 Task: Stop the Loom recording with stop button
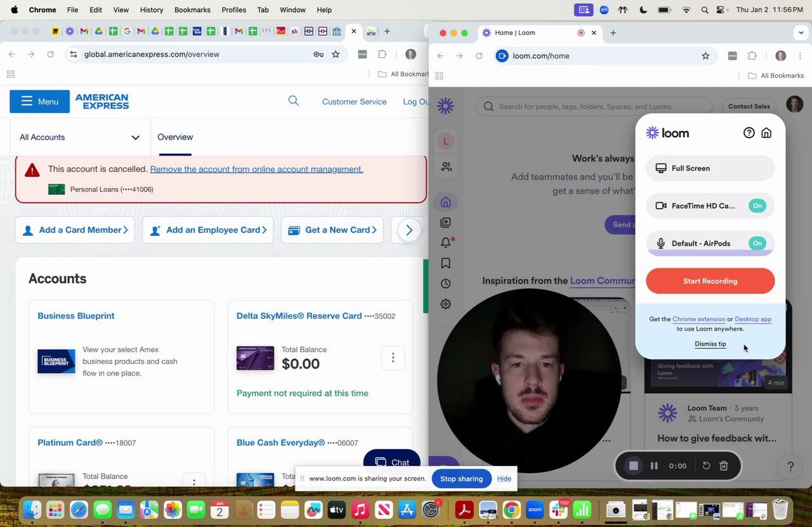(x=633, y=465)
